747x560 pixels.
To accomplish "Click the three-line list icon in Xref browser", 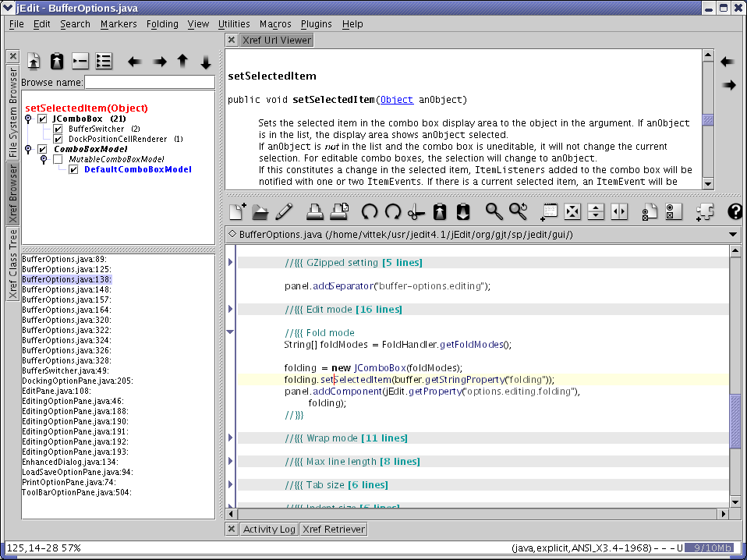I will point(104,62).
